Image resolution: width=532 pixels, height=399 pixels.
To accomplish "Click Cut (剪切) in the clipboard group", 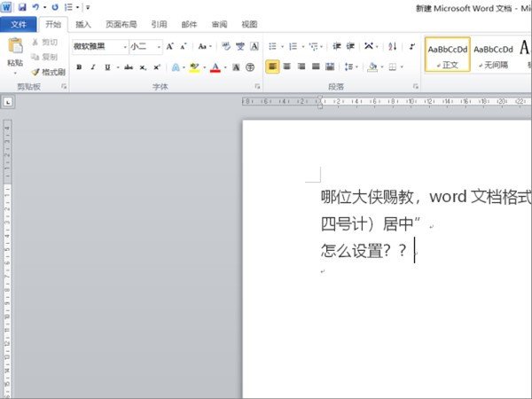I will [44, 43].
